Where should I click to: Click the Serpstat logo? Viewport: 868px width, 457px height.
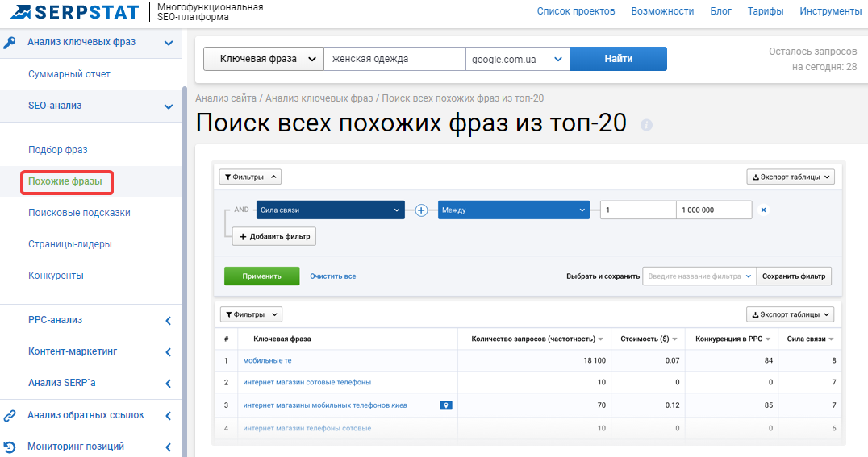point(73,11)
